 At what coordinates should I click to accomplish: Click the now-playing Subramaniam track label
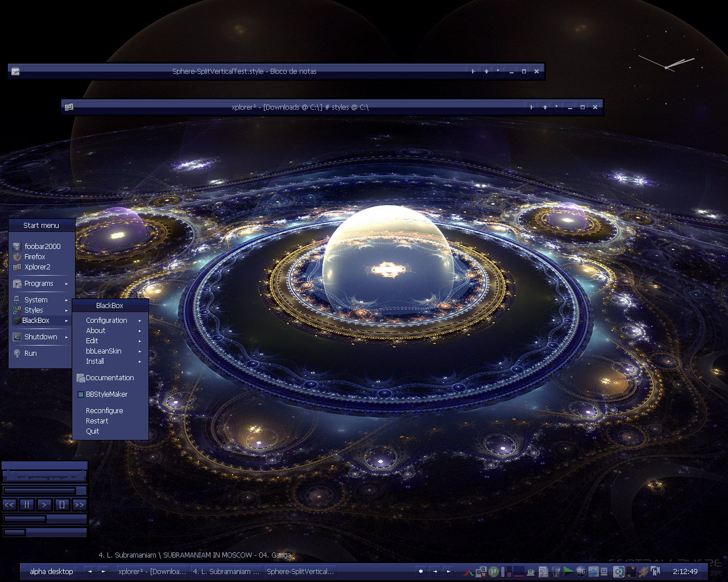pos(195,555)
